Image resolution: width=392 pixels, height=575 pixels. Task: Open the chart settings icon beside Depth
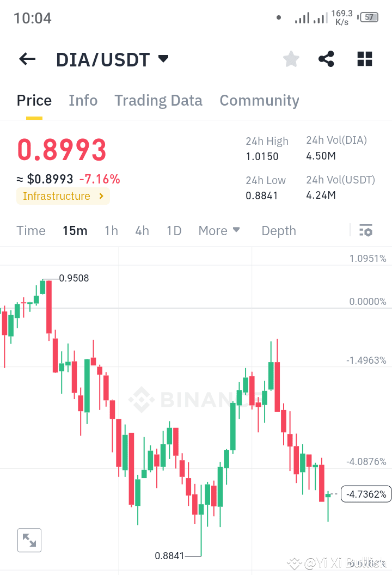365,230
